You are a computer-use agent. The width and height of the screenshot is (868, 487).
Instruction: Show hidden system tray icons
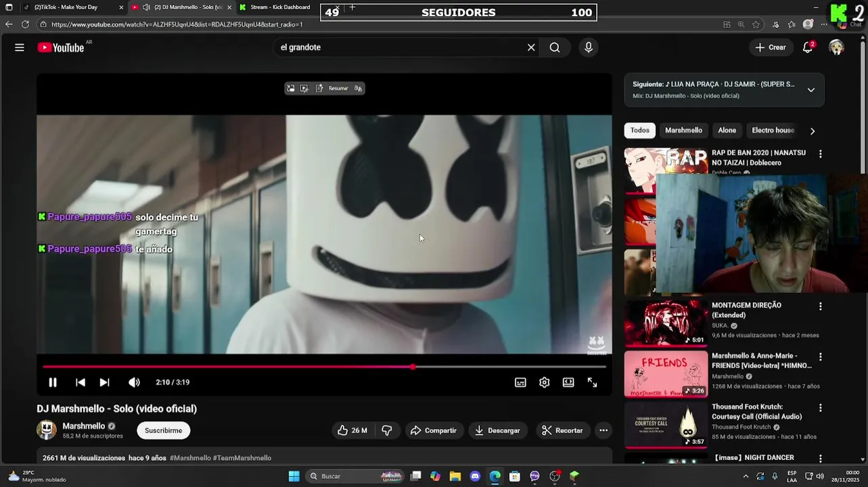746,476
